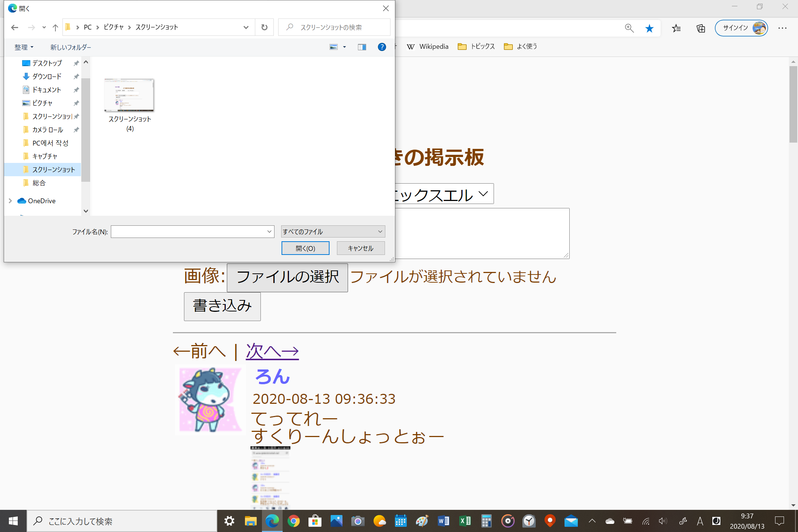Click the zoom magnifier in the address bar
The image size is (798, 532).
629,28
